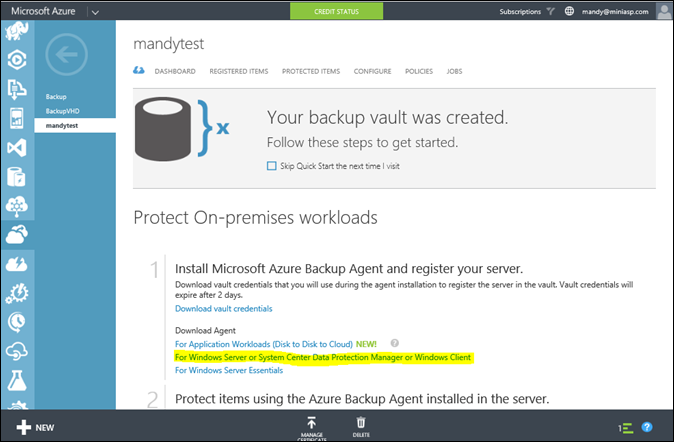
Task: Check Skip Quick Start checkbox
Action: (x=271, y=166)
